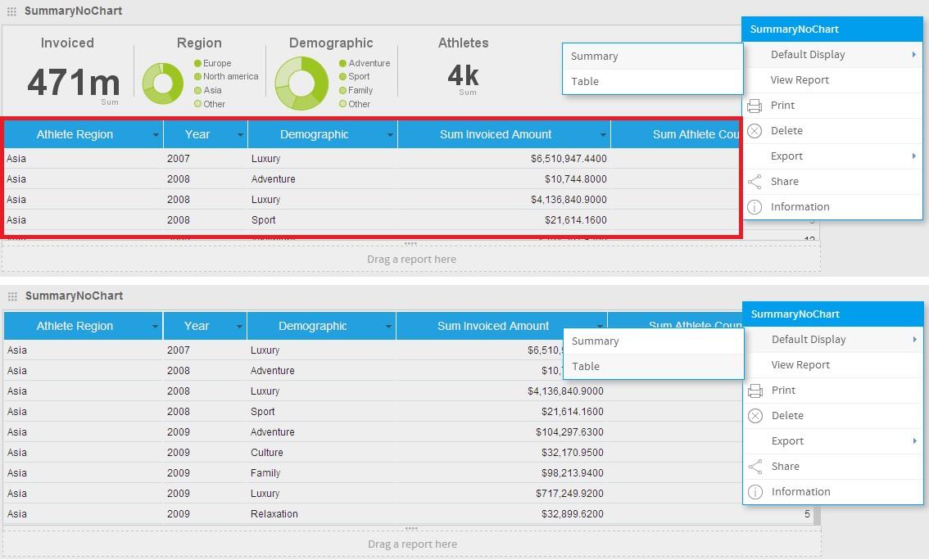Click the Culture cell in lower table
The width and height of the screenshot is (929, 560).
click(266, 453)
